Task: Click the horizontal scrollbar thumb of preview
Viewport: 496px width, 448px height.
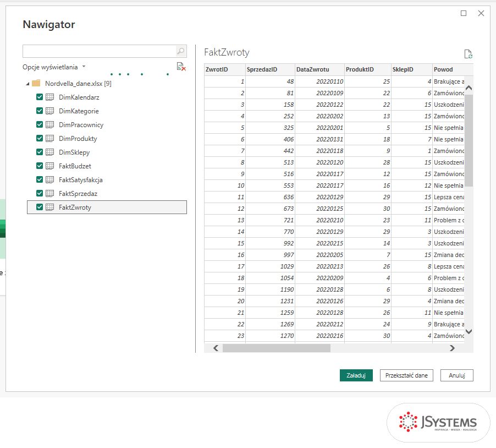Action: point(277,348)
